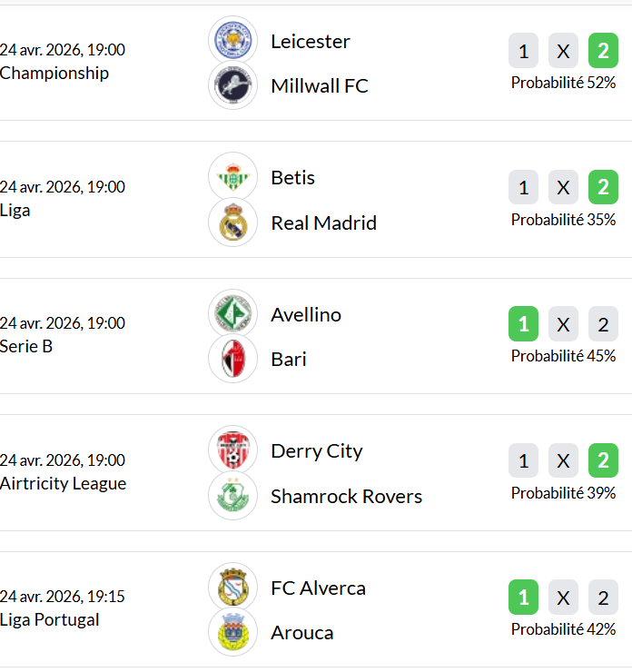
Task: Click the Shamrock Rovers badge
Action: [x=232, y=496]
